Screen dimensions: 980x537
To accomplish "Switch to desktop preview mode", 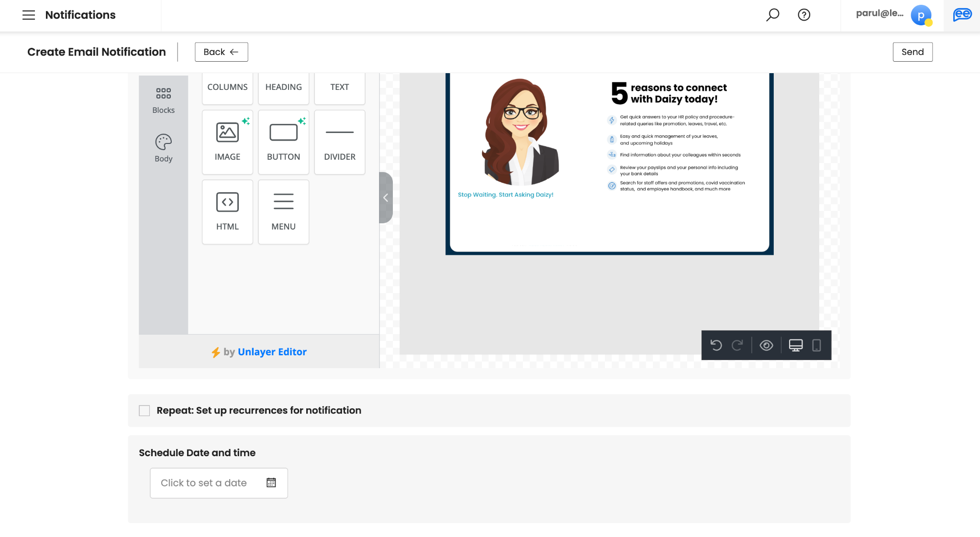I will tap(796, 345).
